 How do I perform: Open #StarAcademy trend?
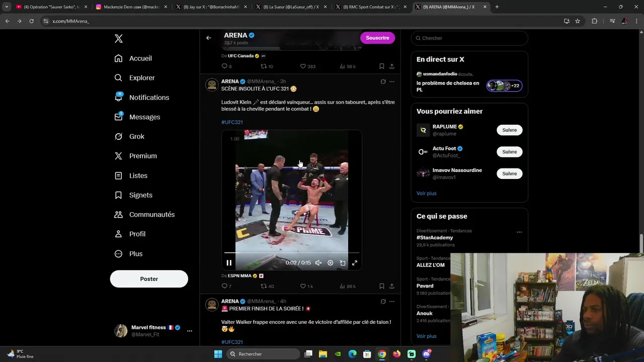pyautogui.click(x=435, y=238)
